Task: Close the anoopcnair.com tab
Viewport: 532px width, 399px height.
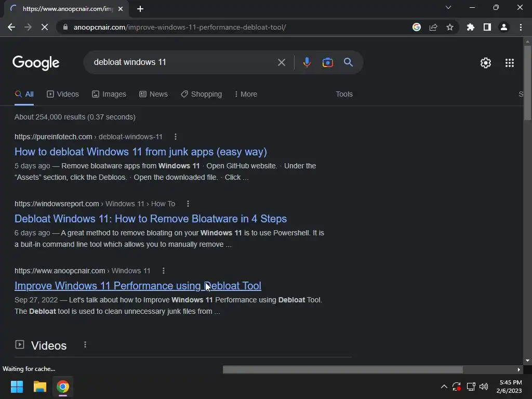Action: (121, 9)
